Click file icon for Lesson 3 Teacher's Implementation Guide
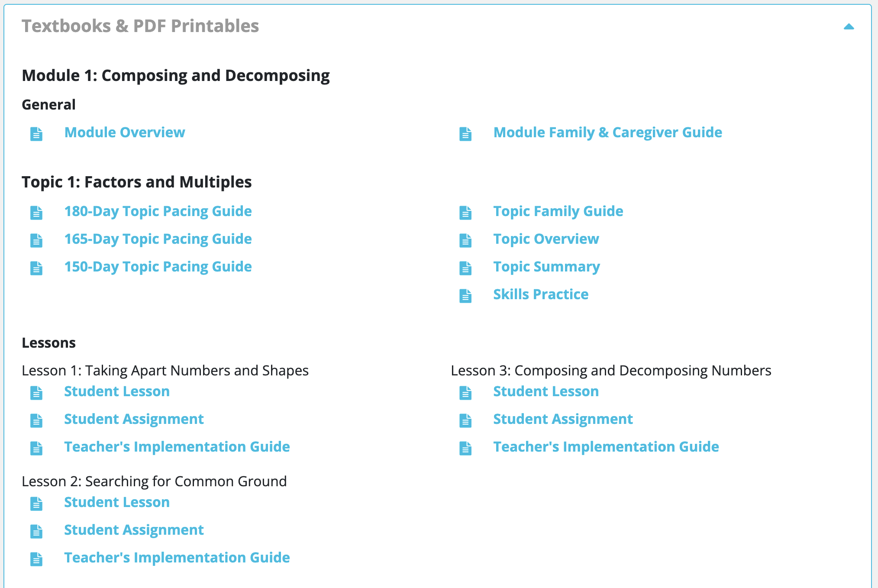The height and width of the screenshot is (588, 878). tap(465, 448)
